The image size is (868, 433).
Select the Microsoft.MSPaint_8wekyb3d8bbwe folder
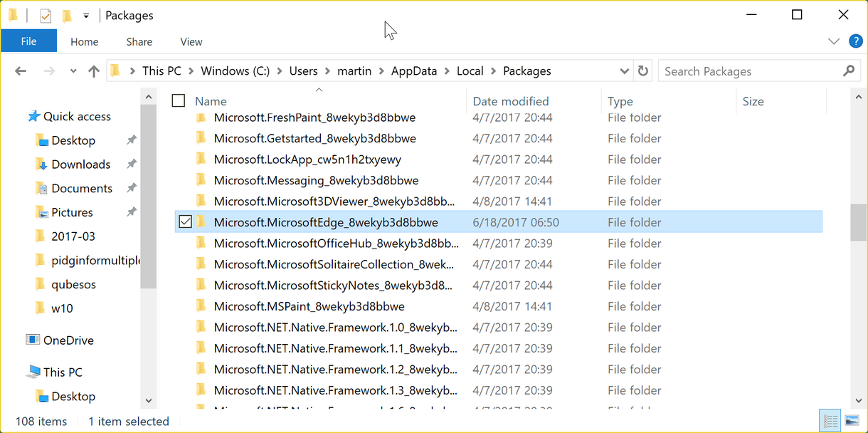(309, 306)
